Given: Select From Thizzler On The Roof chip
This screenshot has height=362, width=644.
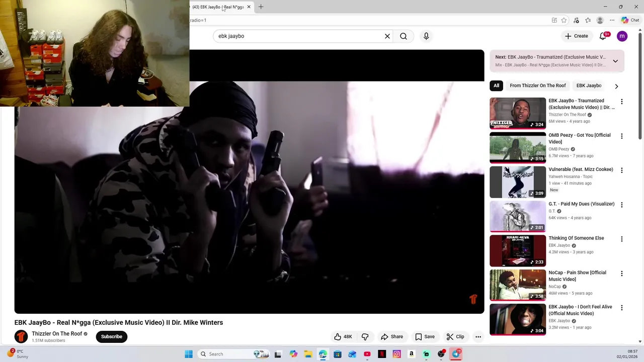Looking at the screenshot, I should (537, 85).
